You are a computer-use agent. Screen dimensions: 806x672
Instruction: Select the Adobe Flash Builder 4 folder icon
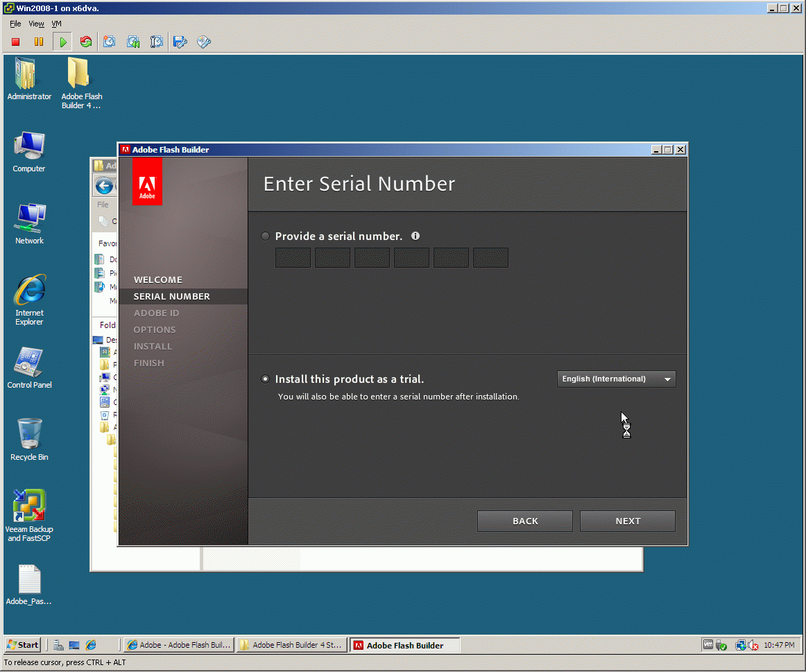[81, 83]
